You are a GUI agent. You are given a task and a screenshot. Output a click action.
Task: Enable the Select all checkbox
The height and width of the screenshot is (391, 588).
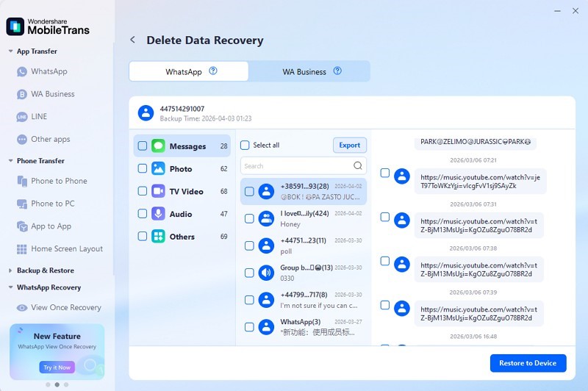245,146
